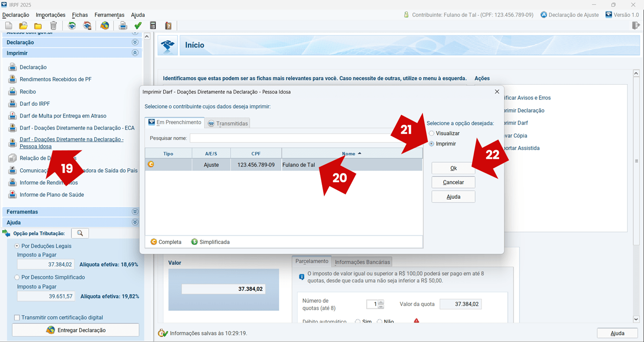Collapse the Imprimir sidebar section
This screenshot has width=644, height=342.
(135, 53)
